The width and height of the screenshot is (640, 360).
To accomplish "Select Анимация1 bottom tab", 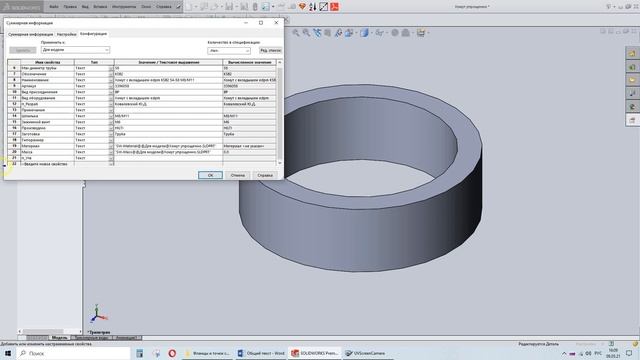I will (x=126, y=338).
